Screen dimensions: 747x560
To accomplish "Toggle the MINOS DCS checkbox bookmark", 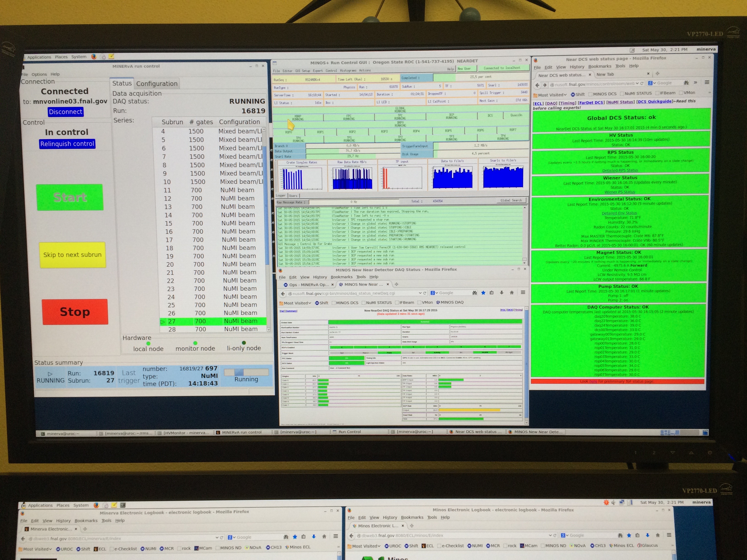I will (x=334, y=303).
